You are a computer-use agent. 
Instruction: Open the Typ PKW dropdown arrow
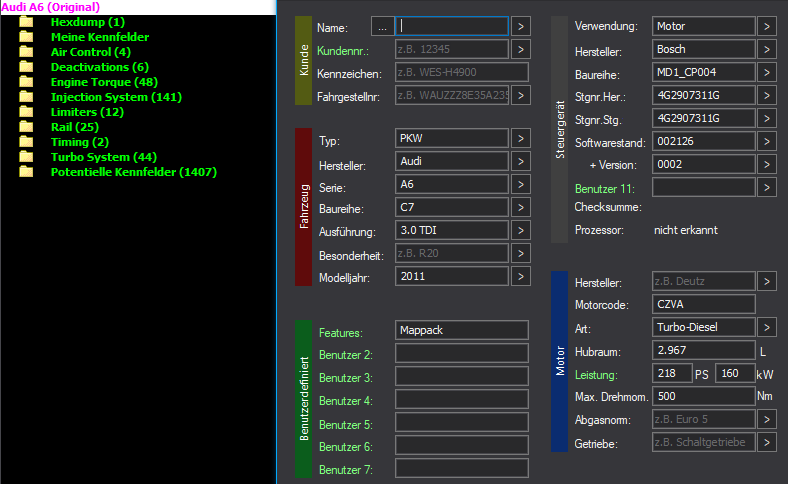[x=521, y=138]
